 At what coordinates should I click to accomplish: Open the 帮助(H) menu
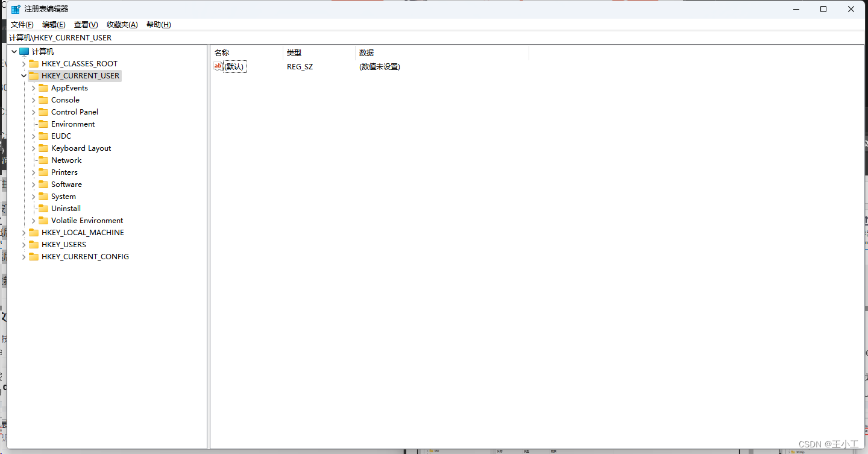pyautogui.click(x=159, y=25)
